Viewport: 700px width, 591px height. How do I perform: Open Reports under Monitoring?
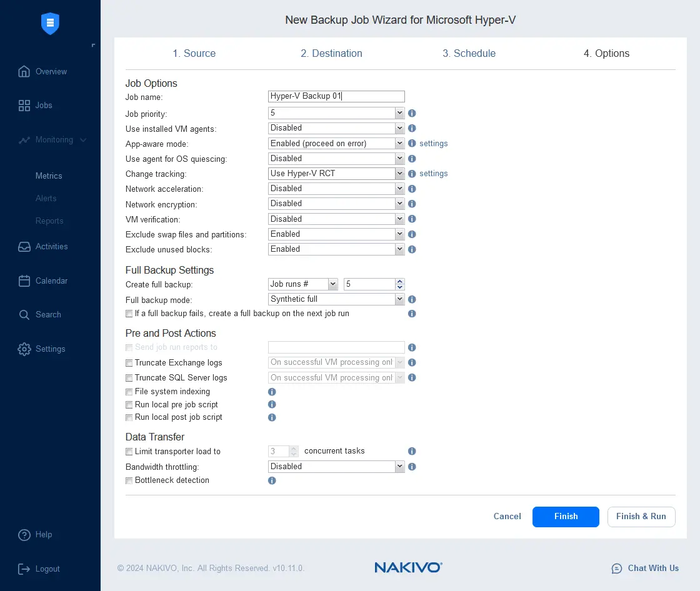point(49,221)
